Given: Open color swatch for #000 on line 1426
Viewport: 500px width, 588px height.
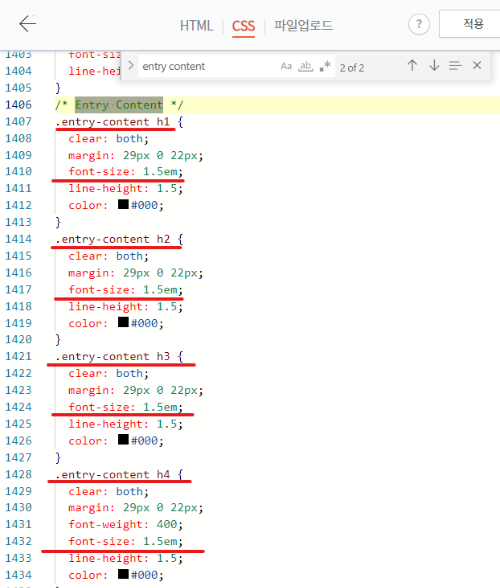Looking at the screenshot, I should click(x=123, y=440).
